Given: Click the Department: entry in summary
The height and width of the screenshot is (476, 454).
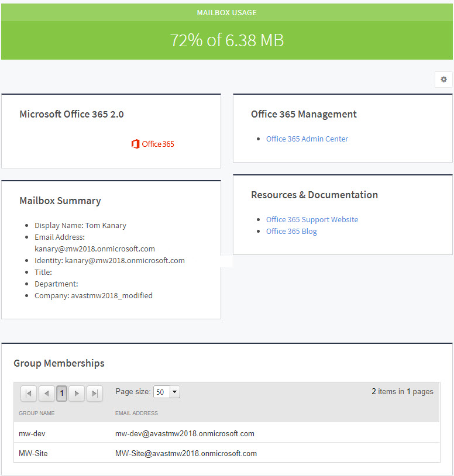Looking at the screenshot, I should pyautogui.click(x=56, y=284).
